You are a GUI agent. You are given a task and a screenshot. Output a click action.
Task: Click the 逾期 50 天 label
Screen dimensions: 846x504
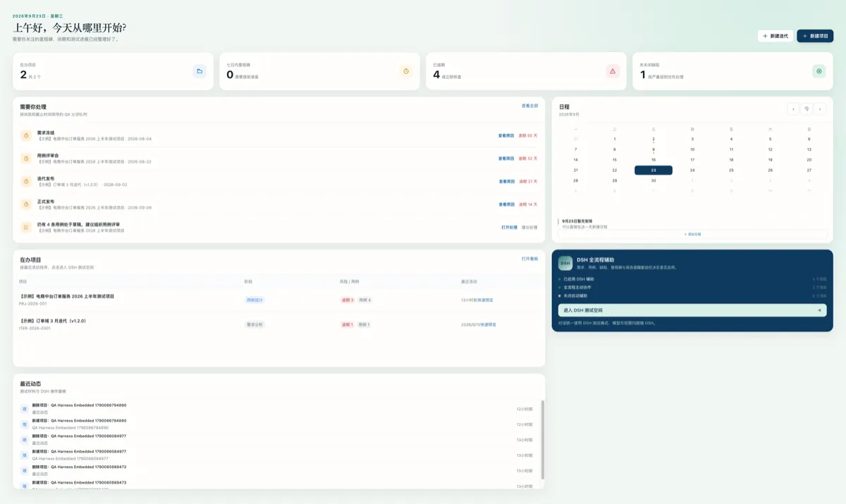point(528,135)
